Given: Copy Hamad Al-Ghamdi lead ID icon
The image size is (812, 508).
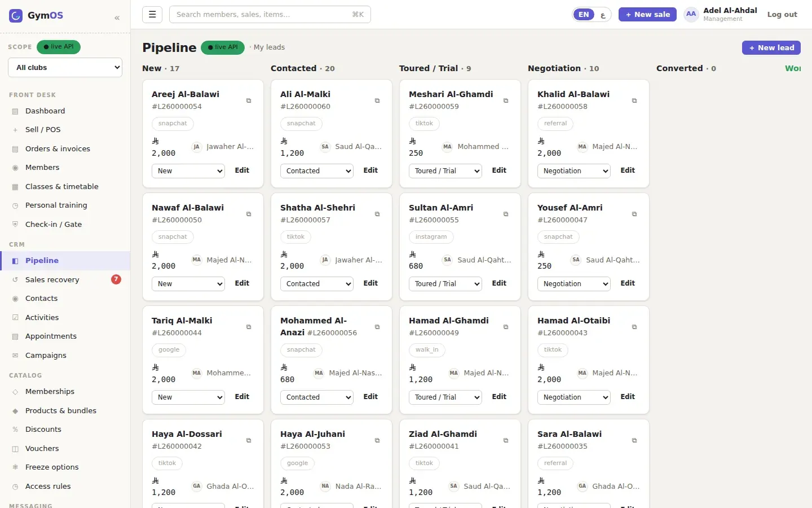Looking at the screenshot, I should tap(506, 327).
